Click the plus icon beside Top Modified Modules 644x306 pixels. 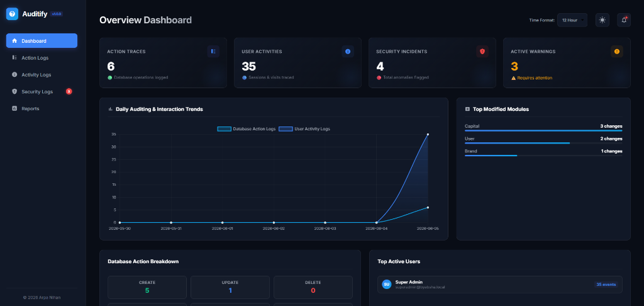[467, 110]
